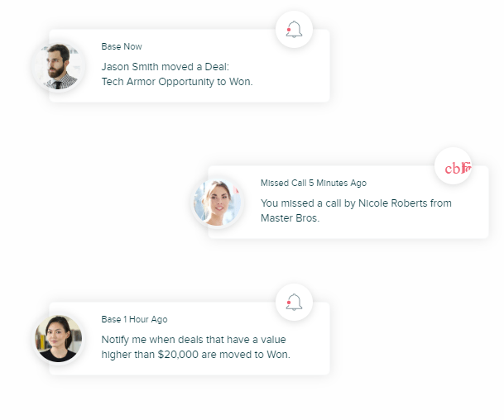Screen dimensions: 504x420
Task: Open the Jason Smith name in the notification
Action: click(x=130, y=67)
